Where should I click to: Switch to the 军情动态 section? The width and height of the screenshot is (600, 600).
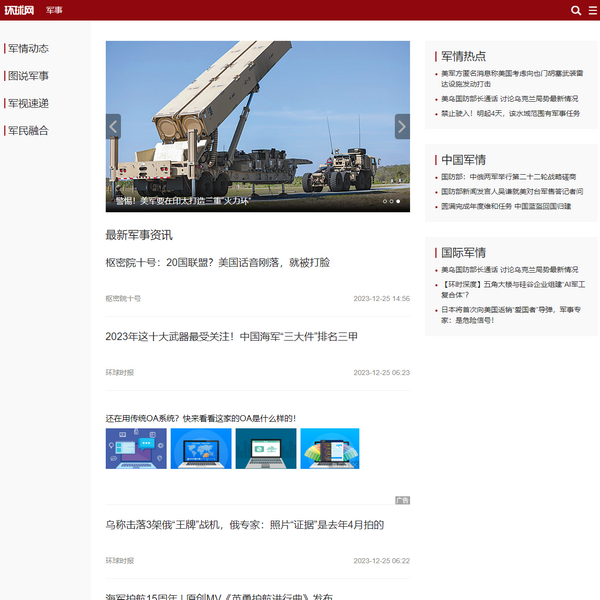(x=28, y=48)
